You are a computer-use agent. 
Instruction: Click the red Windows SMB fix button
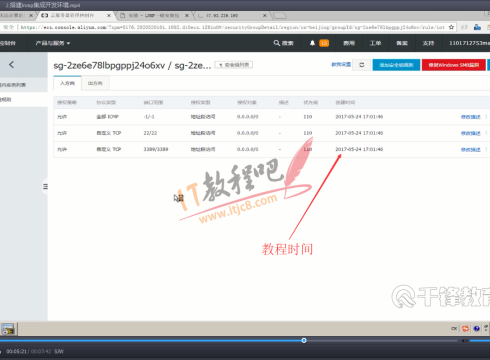tap(454, 65)
